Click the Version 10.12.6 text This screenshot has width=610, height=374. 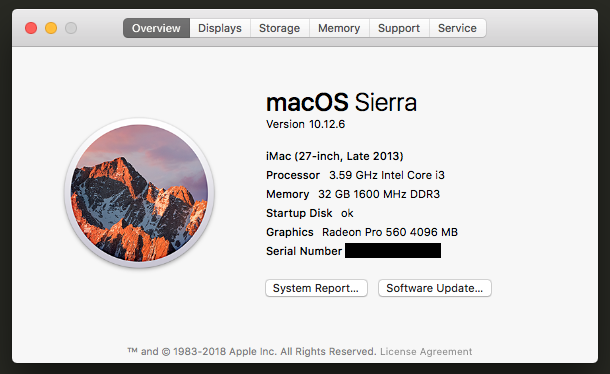coord(305,124)
